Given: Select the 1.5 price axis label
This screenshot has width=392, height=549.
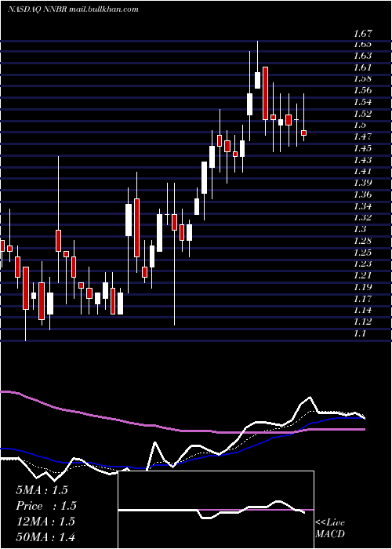Looking at the screenshot, I should [x=360, y=125].
